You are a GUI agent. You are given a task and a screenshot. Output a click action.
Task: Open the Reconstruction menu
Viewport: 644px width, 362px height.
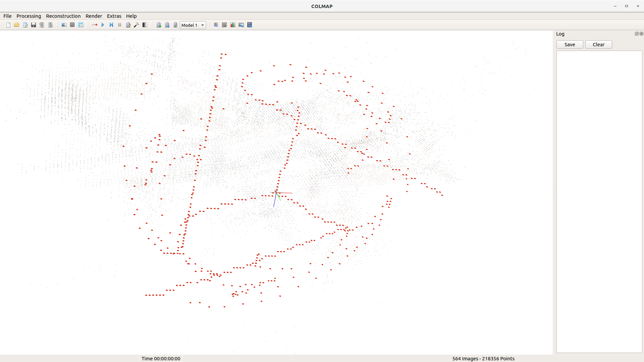coord(63,16)
